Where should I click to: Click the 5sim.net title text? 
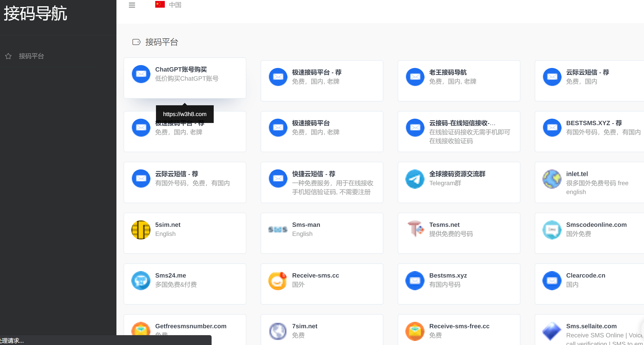pos(168,225)
